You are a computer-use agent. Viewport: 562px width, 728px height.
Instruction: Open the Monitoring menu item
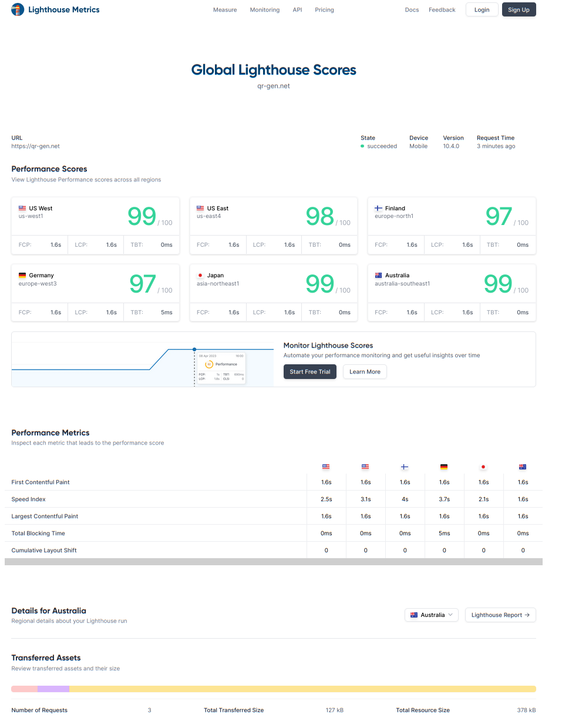coord(265,10)
